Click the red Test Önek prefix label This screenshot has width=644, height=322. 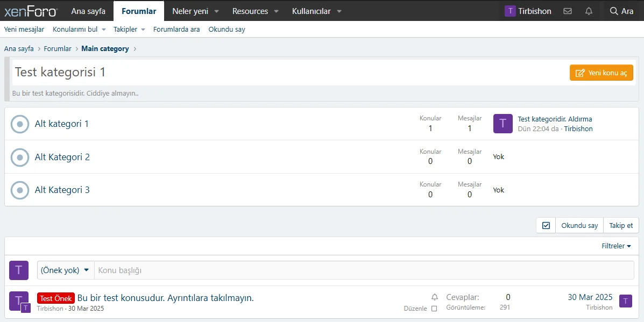tap(56, 298)
